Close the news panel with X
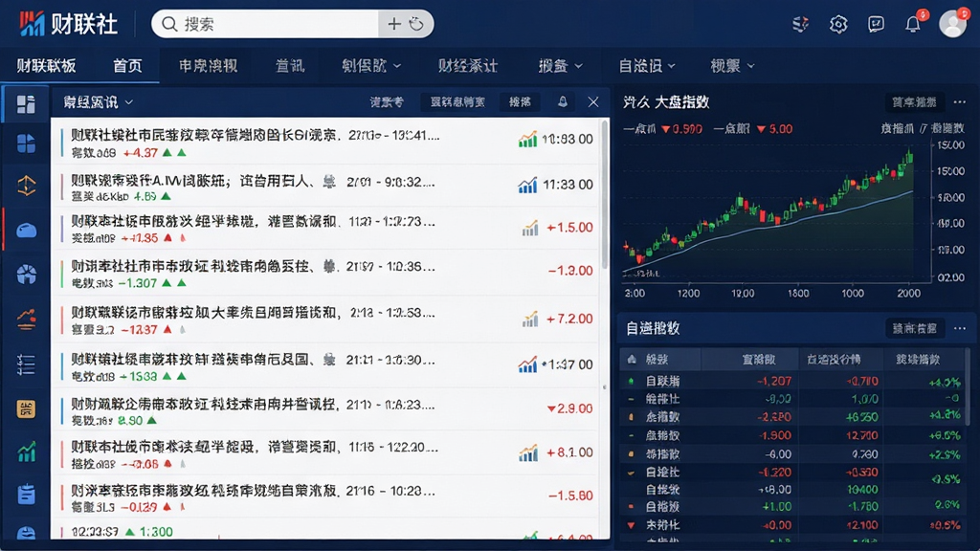 click(x=593, y=101)
